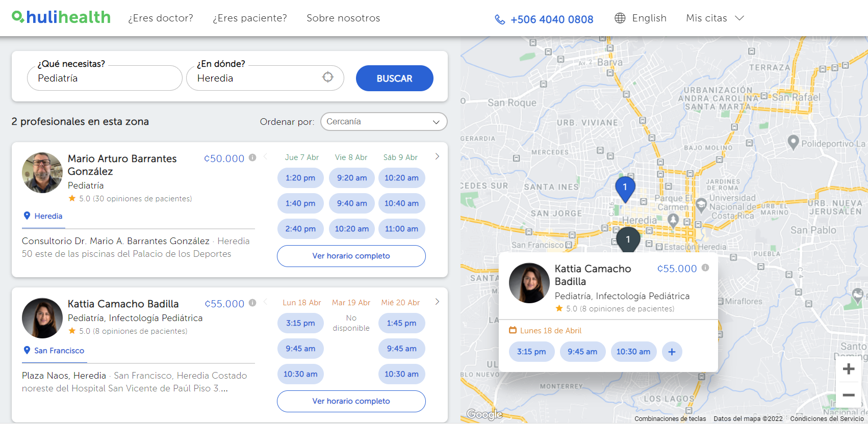This screenshot has width=868, height=424.
Task: Click the globe language icon
Action: pyautogui.click(x=620, y=18)
